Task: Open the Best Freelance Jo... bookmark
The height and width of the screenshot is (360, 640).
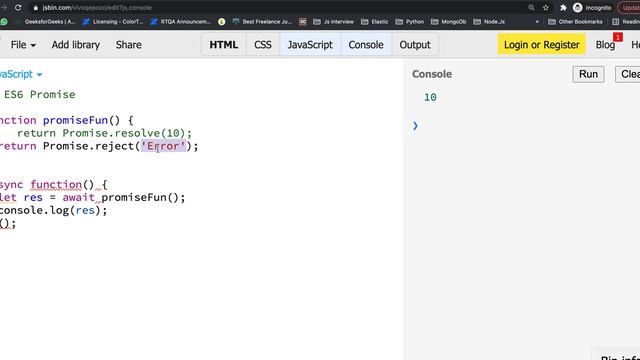Action: 262,22
